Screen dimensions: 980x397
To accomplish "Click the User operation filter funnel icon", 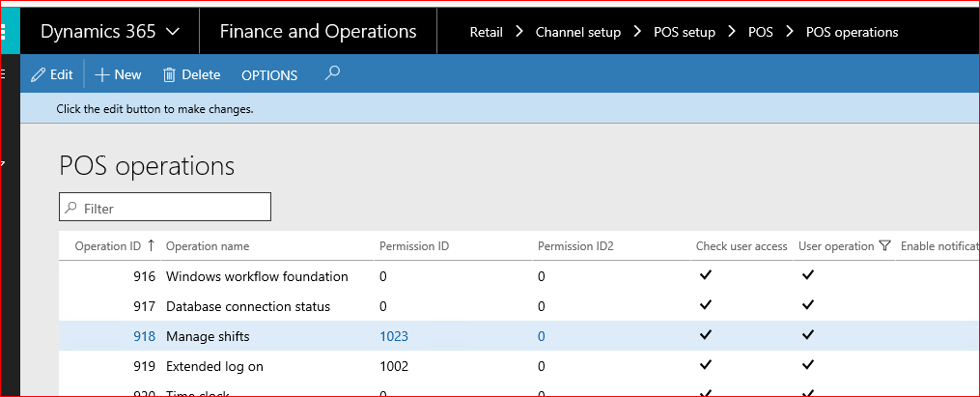I will (x=884, y=246).
